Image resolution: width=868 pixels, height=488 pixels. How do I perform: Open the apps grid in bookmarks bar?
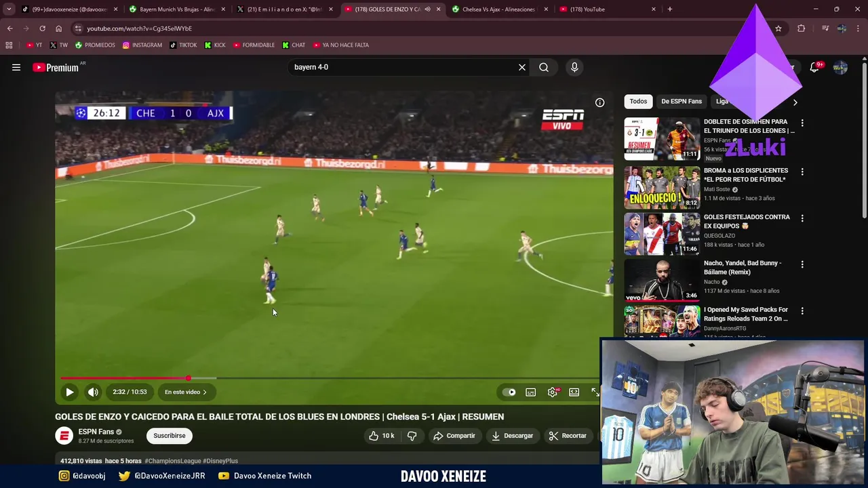[x=9, y=45]
